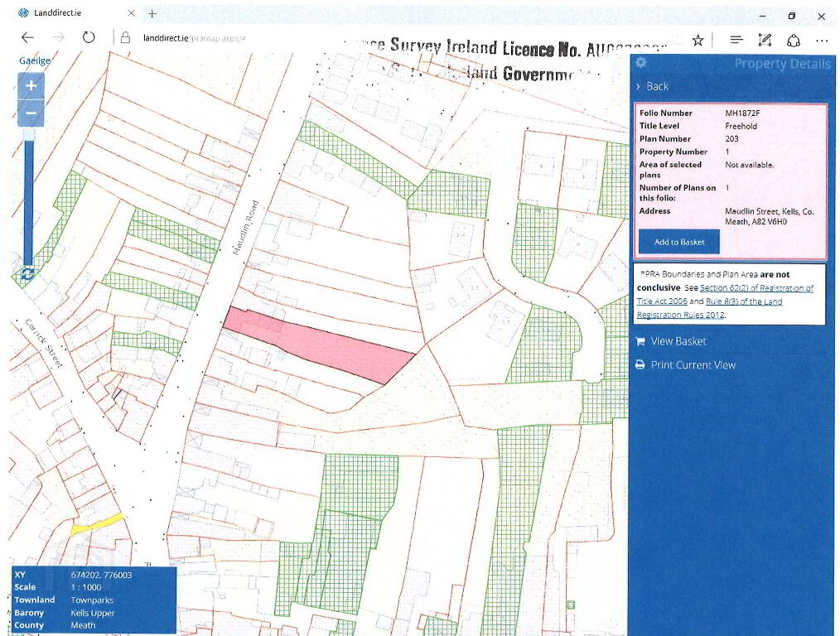Viewport: 840px width, 636px height.
Task: Open a new browser tab
Action: (152, 13)
